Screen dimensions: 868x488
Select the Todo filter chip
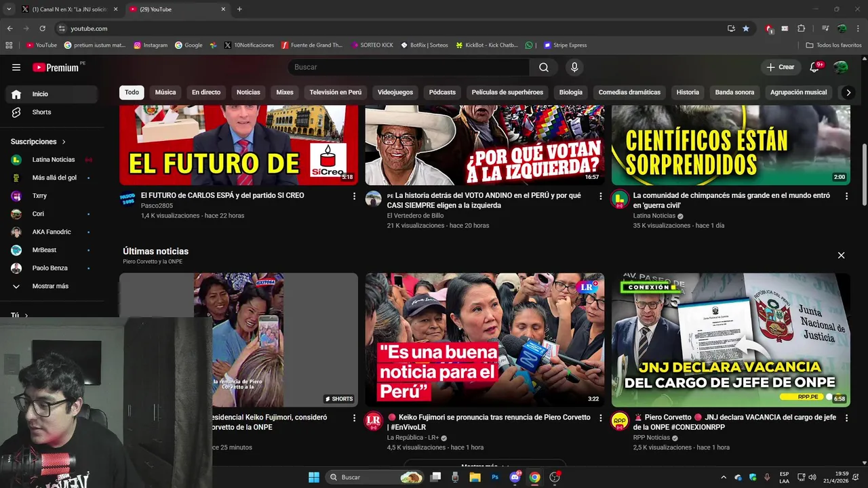132,92
